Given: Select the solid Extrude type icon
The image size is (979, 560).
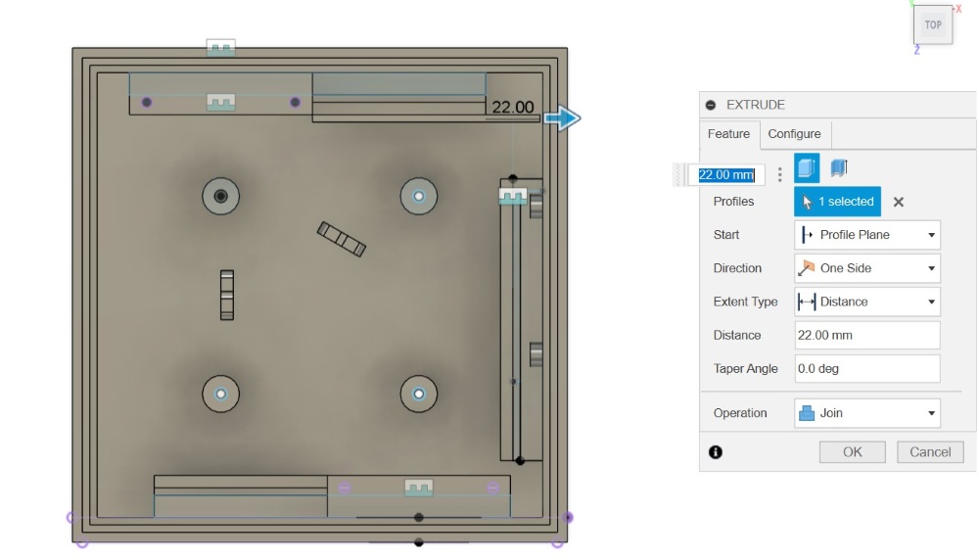Looking at the screenshot, I should click(x=807, y=168).
